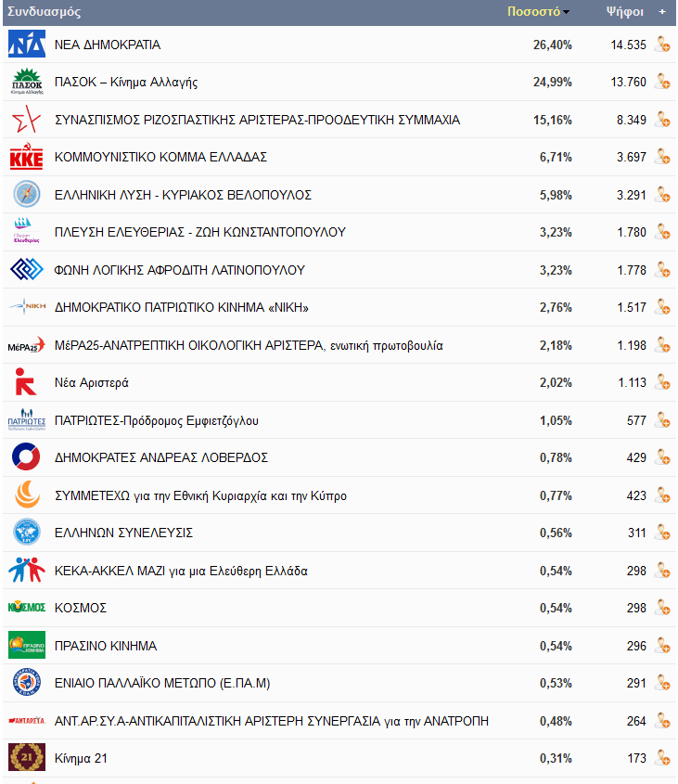Open candidates icon for ΝΕΑ ΔΗΜΟΚΡΑΤΙΑ row
The height and width of the screenshot is (784, 678).
point(663,45)
